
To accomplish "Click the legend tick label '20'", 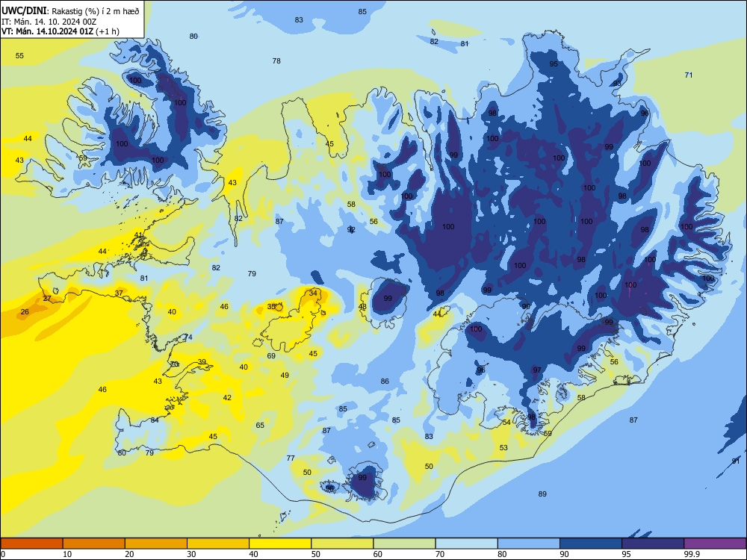I will pyautogui.click(x=129, y=554).
